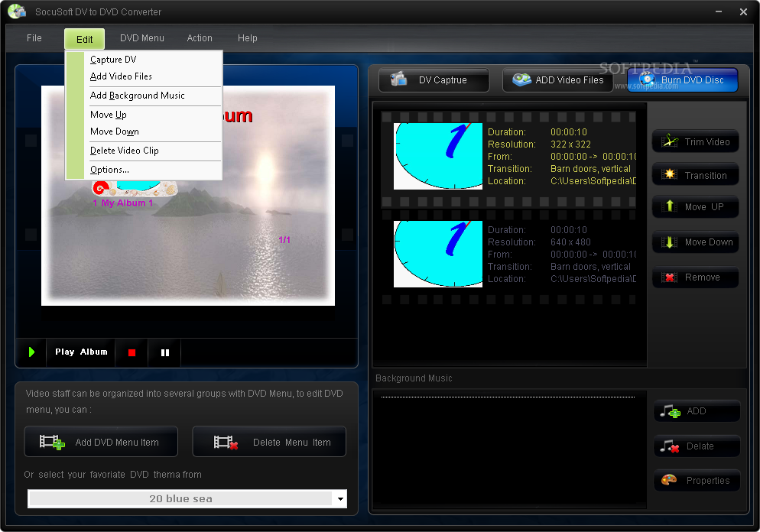Select first clip thumbnail, 322 x 322
This screenshot has width=760, height=532.
click(x=437, y=156)
